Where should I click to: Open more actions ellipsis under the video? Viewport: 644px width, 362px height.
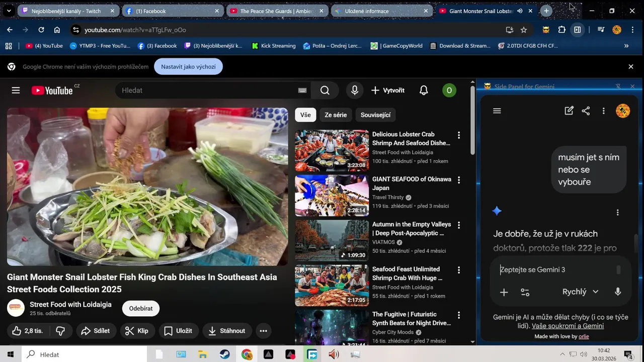264,331
